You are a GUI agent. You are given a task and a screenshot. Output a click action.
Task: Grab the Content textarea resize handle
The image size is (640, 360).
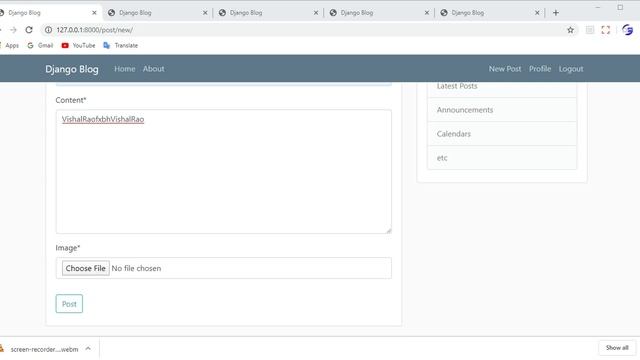[x=389, y=231]
